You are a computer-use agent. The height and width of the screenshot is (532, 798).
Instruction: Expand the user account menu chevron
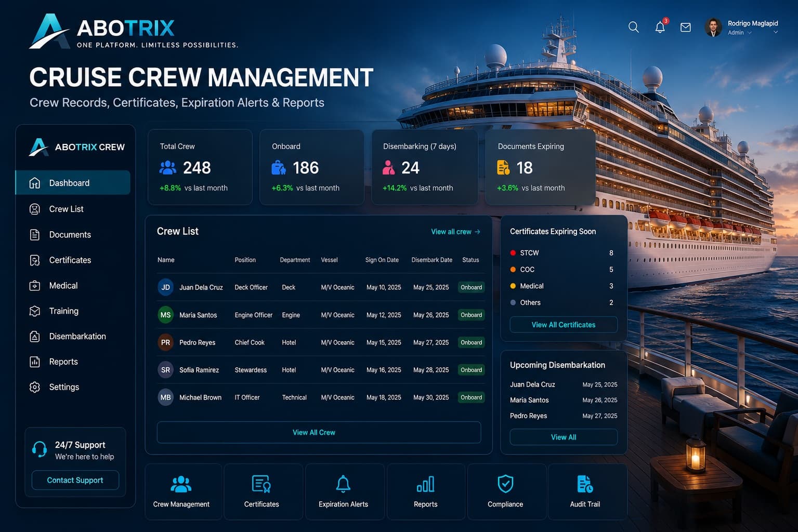tap(776, 32)
